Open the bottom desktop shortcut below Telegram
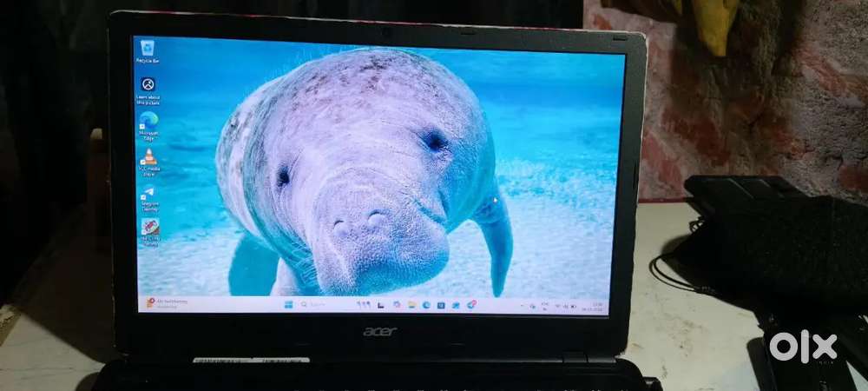 pyautogui.click(x=149, y=229)
